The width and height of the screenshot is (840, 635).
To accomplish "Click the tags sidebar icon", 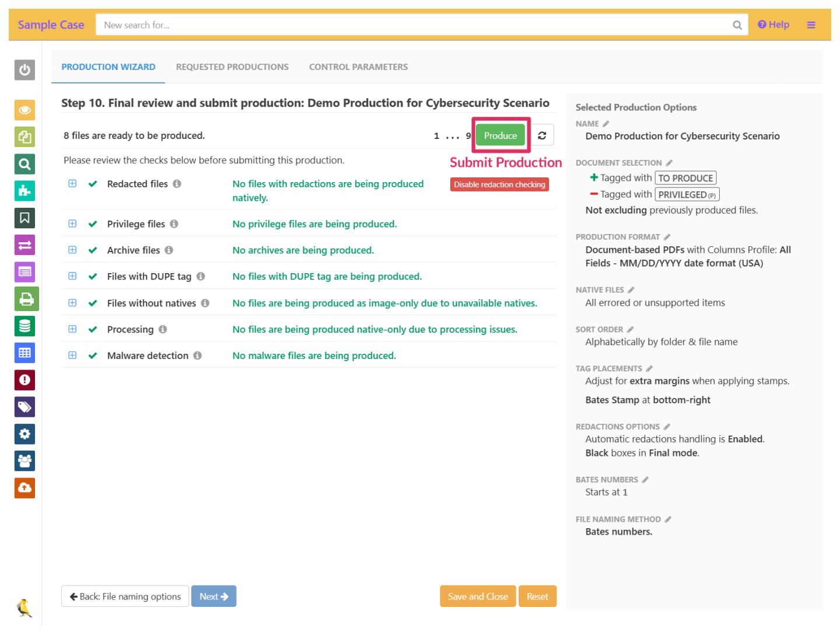I will click(24, 407).
